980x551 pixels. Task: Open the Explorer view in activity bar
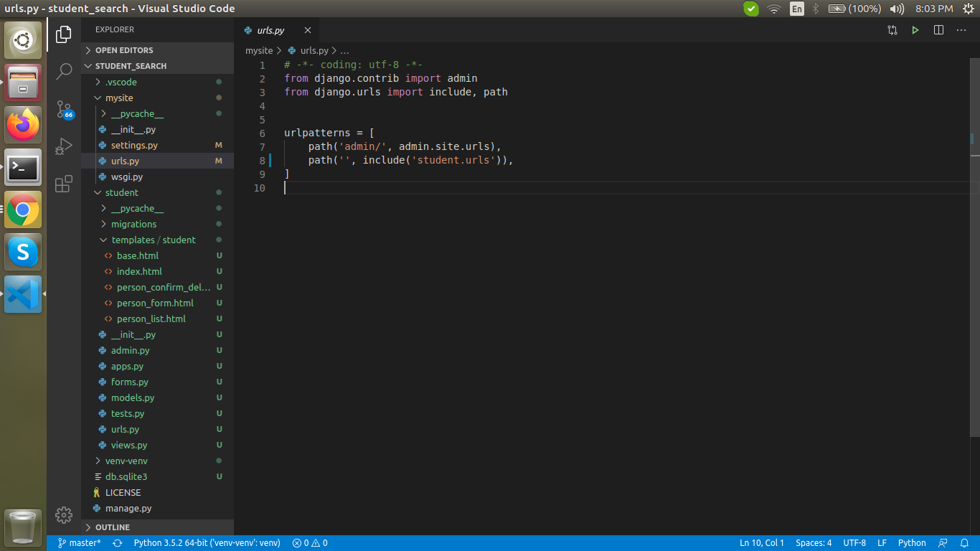point(64,34)
